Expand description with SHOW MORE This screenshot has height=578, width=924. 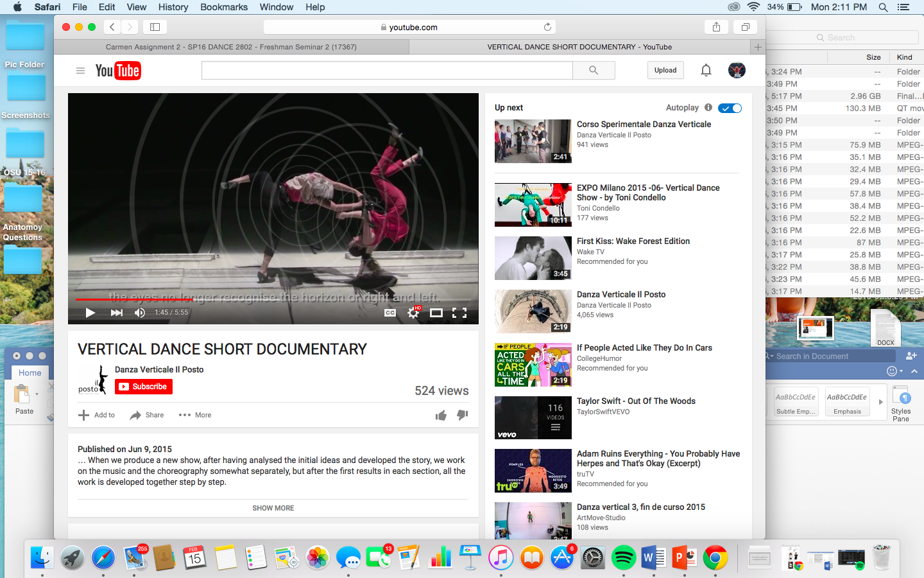(x=273, y=508)
